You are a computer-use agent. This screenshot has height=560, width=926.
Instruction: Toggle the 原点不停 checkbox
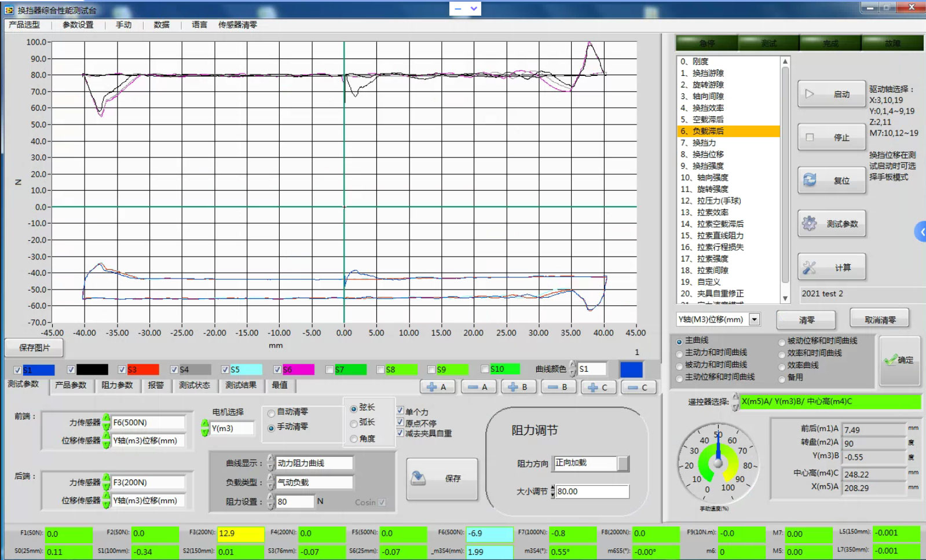[x=400, y=422]
